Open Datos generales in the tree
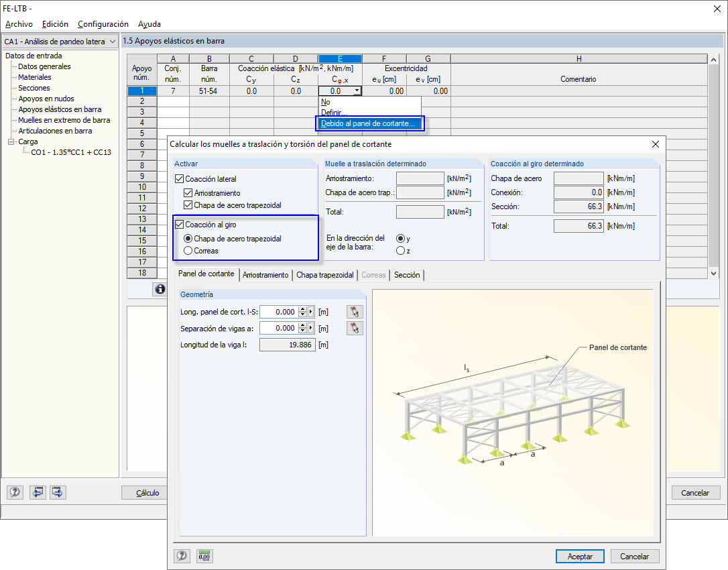The height and width of the screenshot is (570, 728). click(44, 66)
